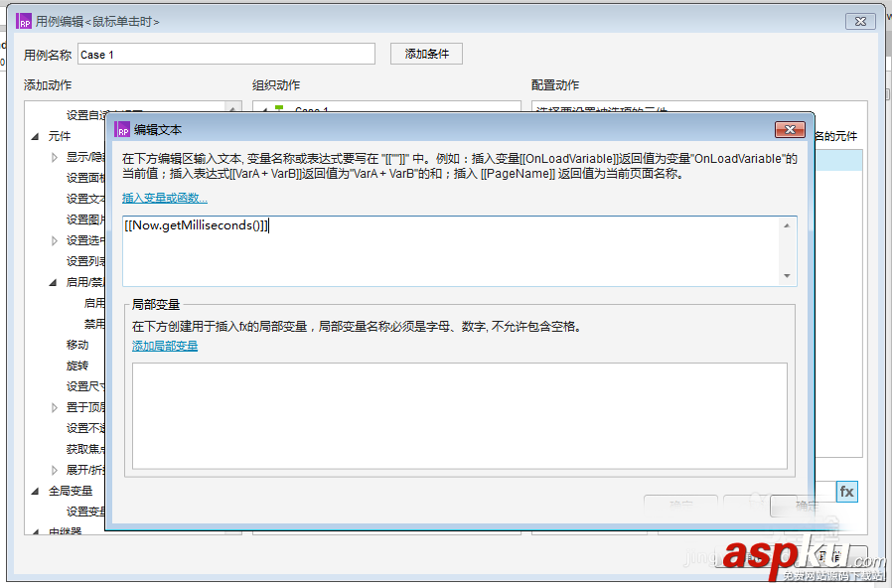Click the fx expression editor icon

pos(846,492)
